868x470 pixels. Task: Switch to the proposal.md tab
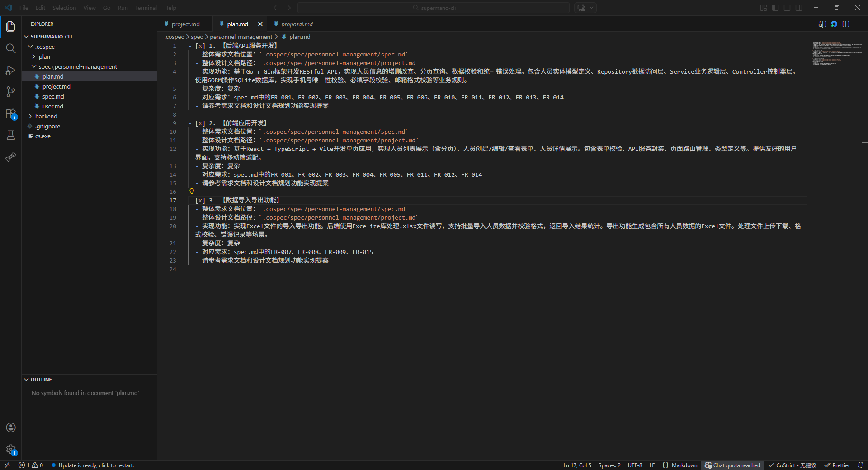click(x=297, y=24)
